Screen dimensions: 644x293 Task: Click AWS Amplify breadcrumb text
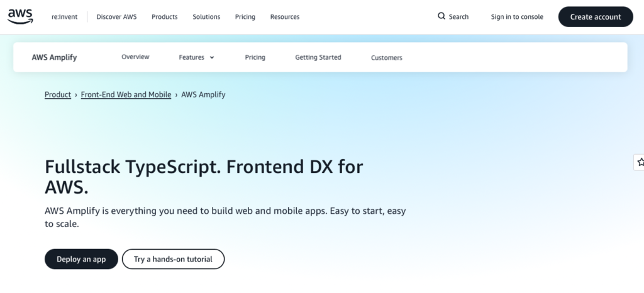point(203,94)
